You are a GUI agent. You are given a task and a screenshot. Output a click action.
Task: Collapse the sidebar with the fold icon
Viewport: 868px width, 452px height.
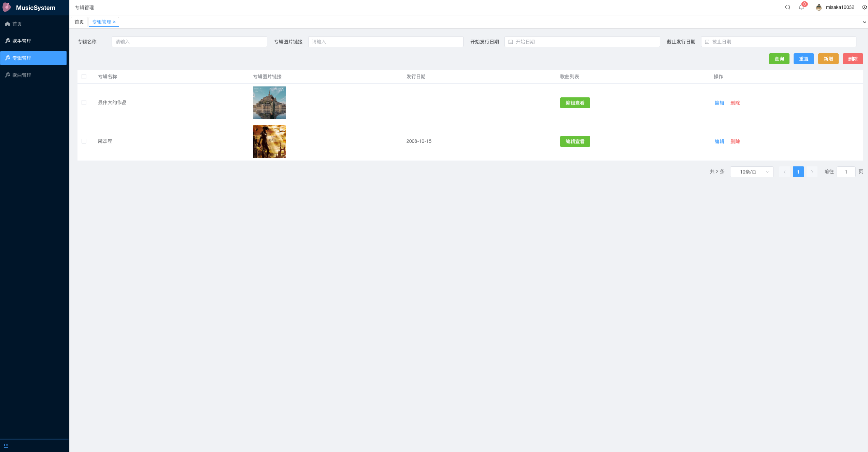tap(5, 445)
